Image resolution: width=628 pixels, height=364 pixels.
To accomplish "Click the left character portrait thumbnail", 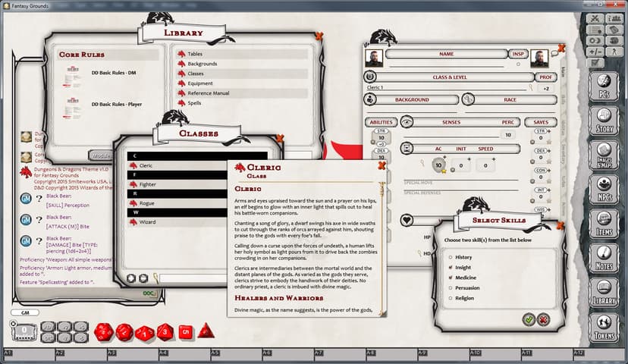I will (374, 58).
